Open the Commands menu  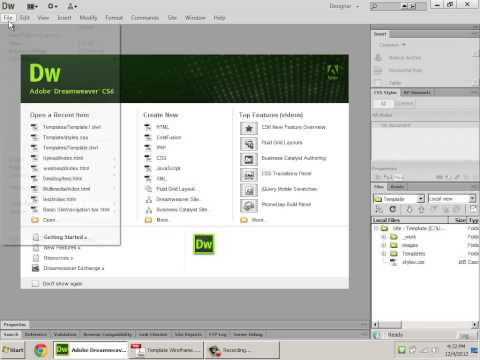tap(145, 18)
